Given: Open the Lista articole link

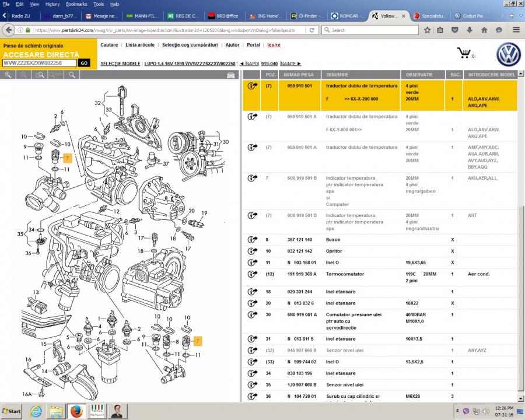Looking at the screenshot, I should (x=140, y=45).
